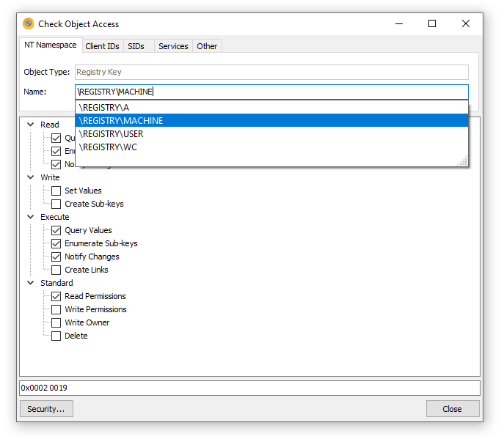Select the Execute group label
The image size is (504, 439).
tap(54, 217)
